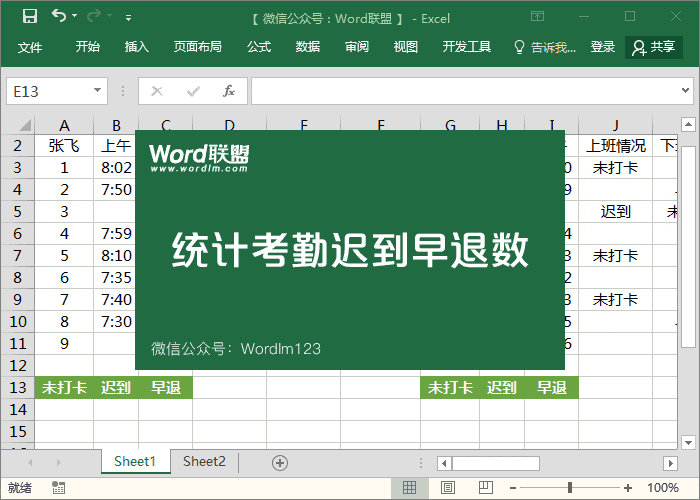The image size is (700, 500).
Task: Open the Name Box dropdown arrow
Action: point(97,91)
